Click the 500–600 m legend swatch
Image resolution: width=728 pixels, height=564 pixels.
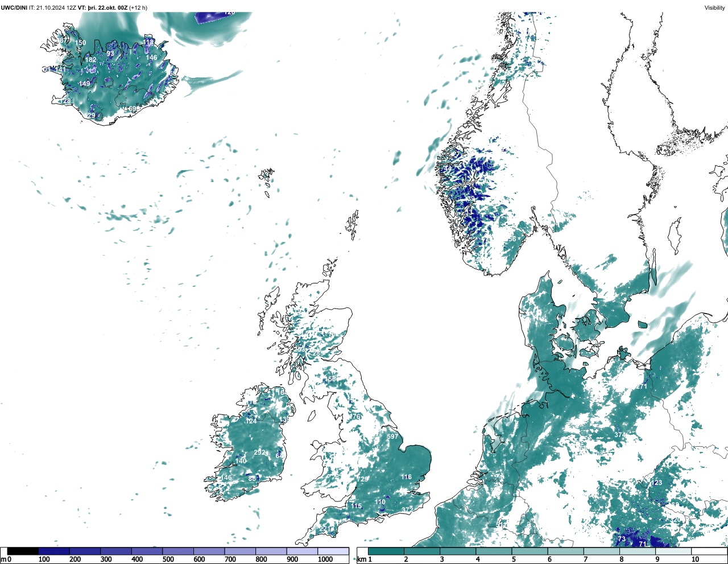point(178,551)
